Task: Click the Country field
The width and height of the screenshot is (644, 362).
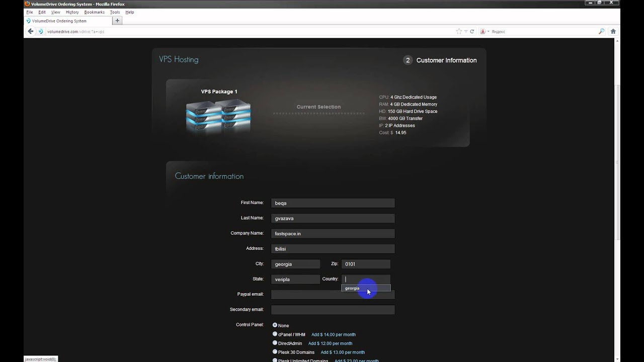Action: [x=366, y=279]
